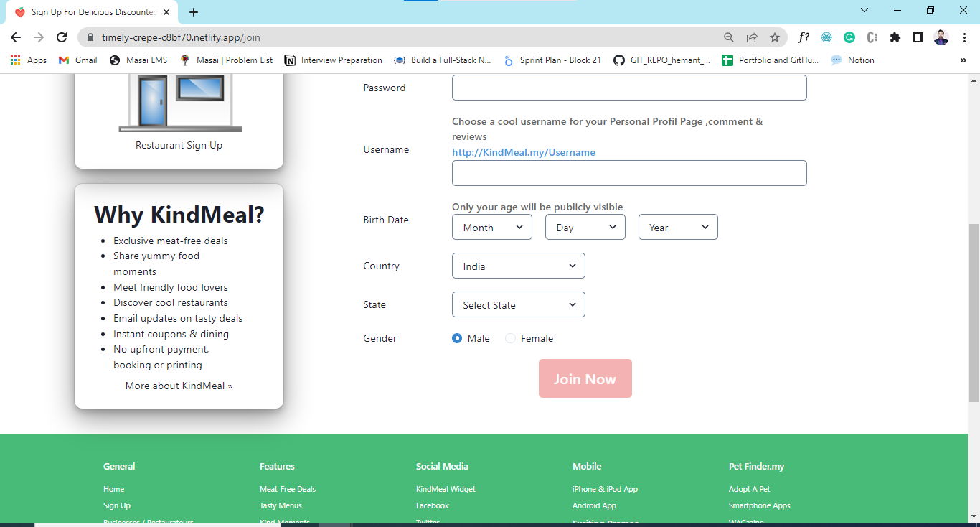Open the Grammarly extension icon

point(849,37)
